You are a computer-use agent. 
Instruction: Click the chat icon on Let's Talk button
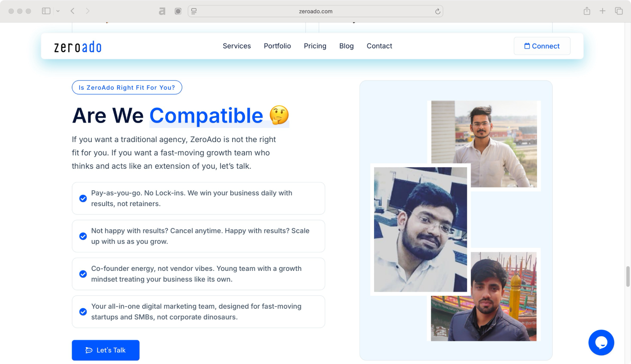89,350
